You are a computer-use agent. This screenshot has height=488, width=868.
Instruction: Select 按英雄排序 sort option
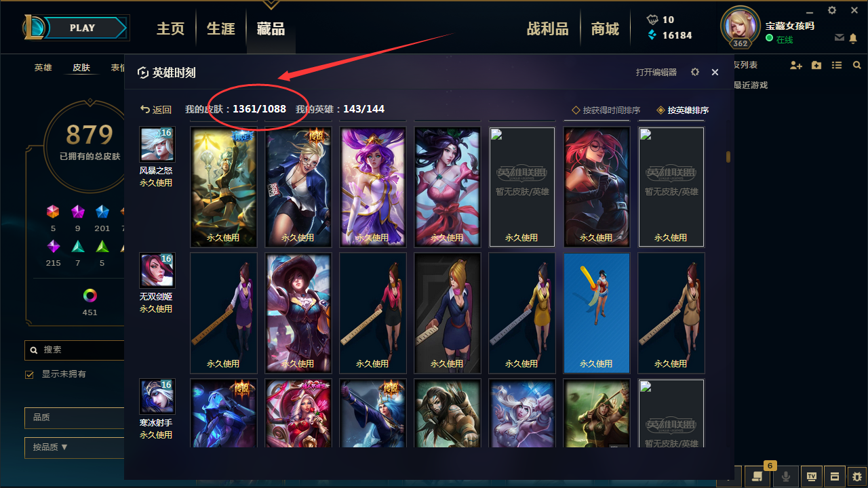coord(683,110)
